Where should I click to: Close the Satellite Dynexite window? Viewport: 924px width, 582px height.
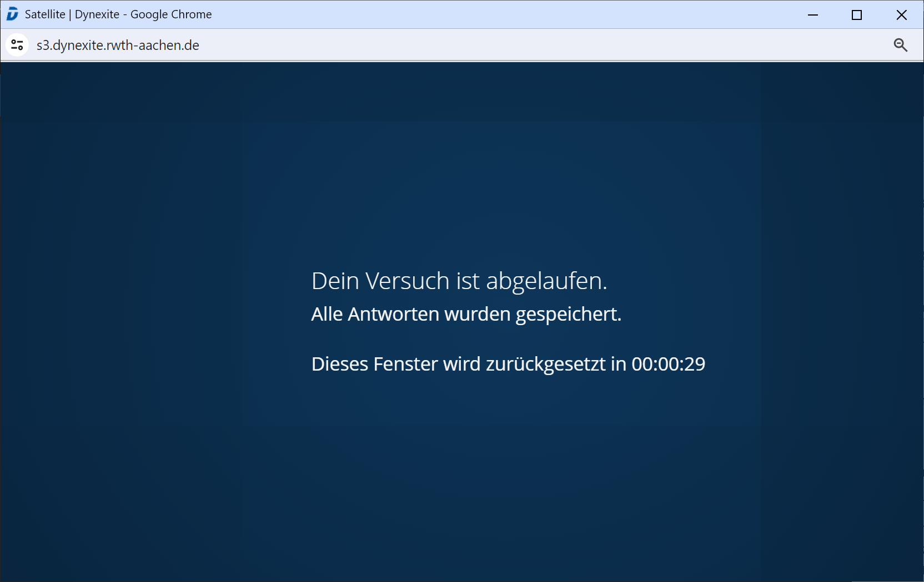[902, 15]
